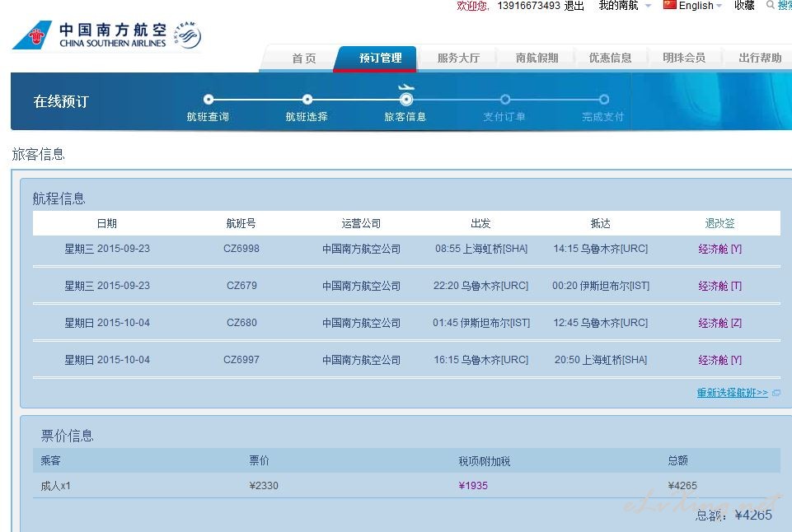
Task: Click departure 16:15 乌鲁木齐[URC]
Action: click(480, 361)
